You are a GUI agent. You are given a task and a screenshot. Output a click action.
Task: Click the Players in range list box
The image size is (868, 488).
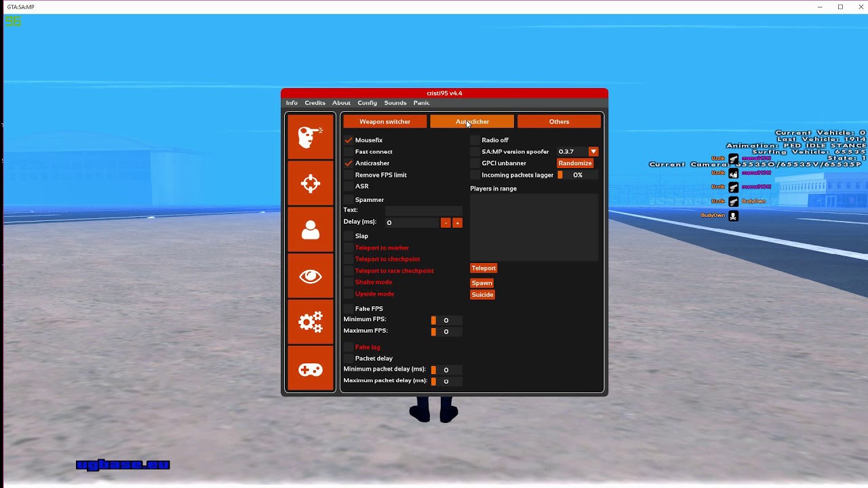coord(534,227)
